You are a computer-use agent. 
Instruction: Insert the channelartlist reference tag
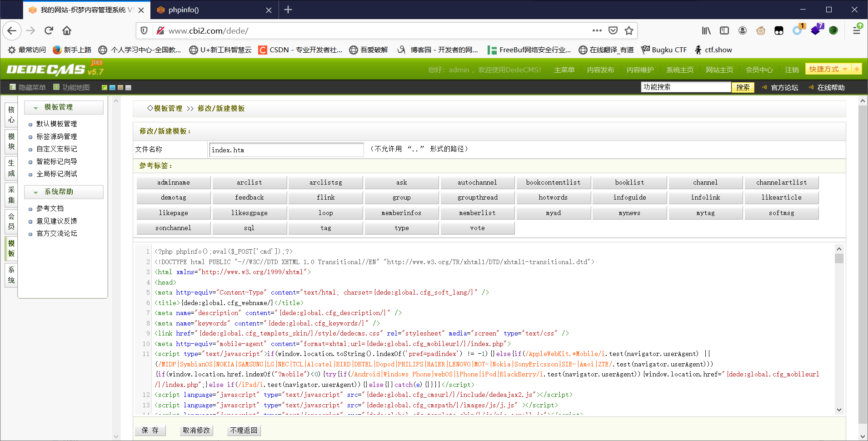tap(781, 182)
